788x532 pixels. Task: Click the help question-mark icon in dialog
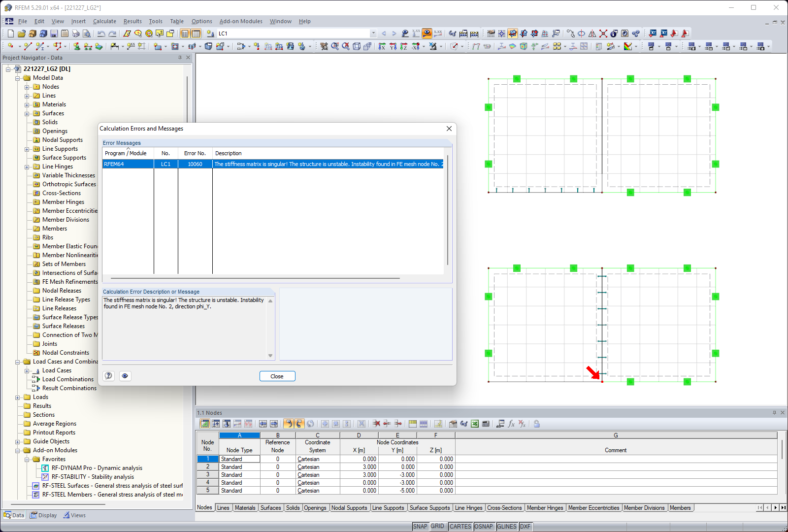109,376
